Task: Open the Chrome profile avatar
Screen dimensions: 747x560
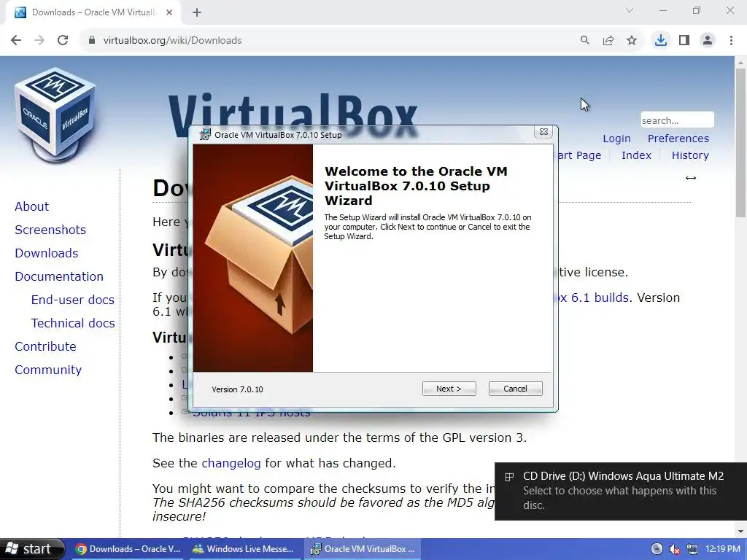Action: pyautogui.click(x=708, y=41)
